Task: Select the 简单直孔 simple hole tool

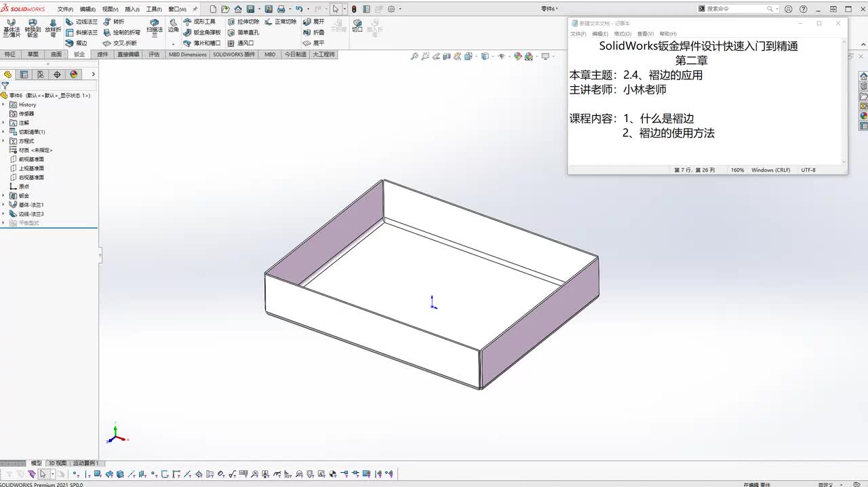Action: 243,33
